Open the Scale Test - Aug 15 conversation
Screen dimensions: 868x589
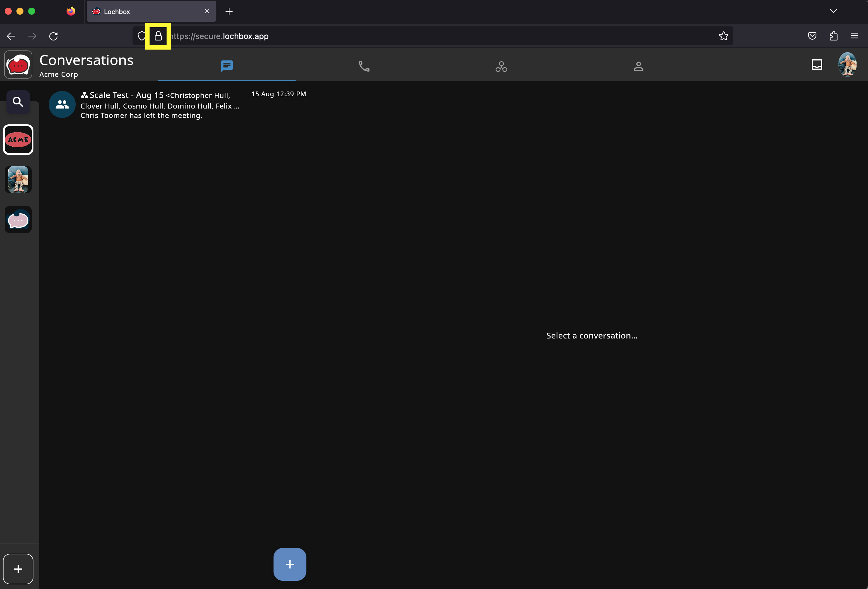point(161,105)
